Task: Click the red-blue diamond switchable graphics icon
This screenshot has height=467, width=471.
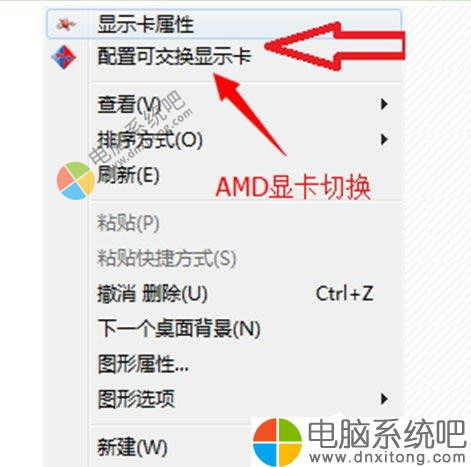Action: (x=64, y=57)
